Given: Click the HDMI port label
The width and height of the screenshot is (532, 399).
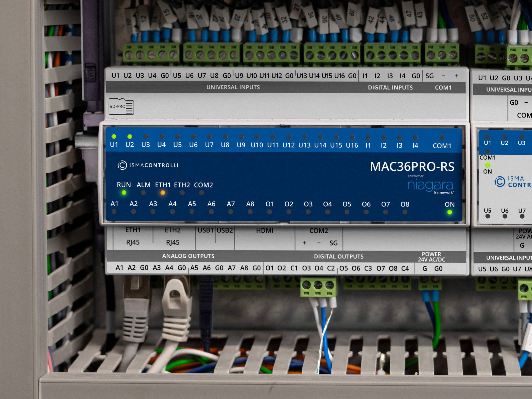Looking at the screenshot, I should [265, 231].
